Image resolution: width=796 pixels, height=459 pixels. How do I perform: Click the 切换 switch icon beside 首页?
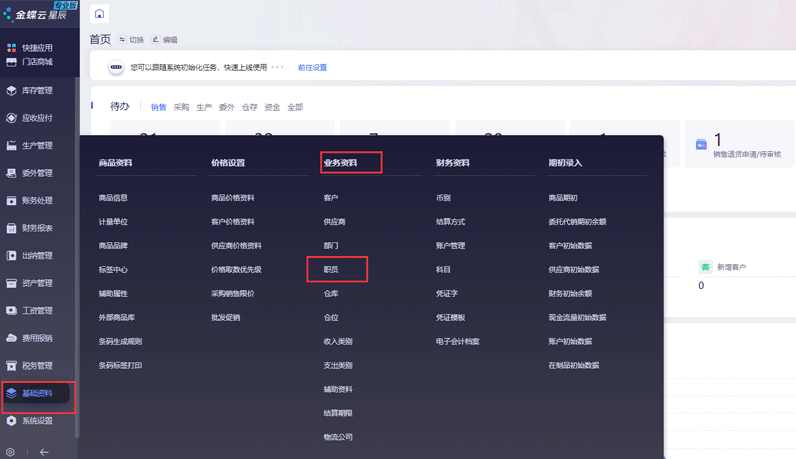pos(122,39)
